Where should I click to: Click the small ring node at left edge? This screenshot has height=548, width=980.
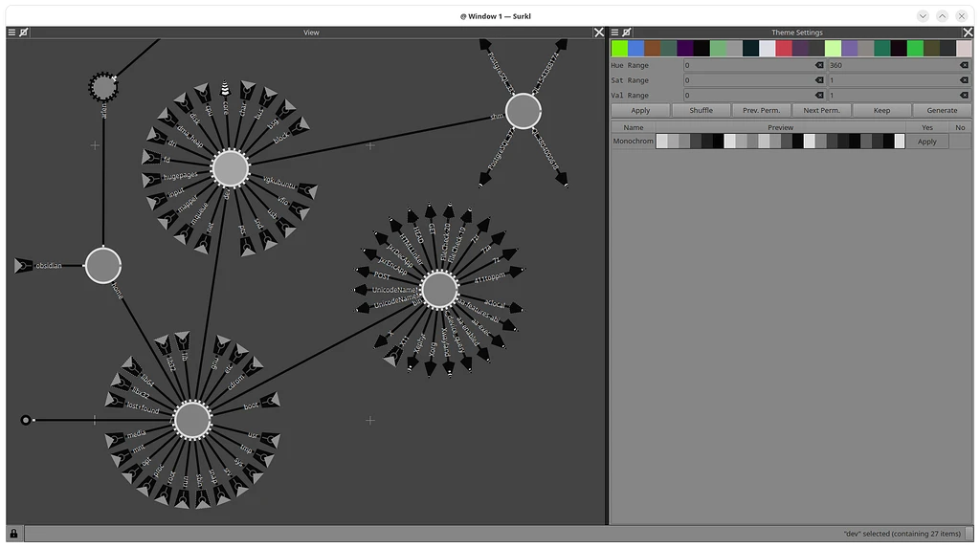(26, 420)
